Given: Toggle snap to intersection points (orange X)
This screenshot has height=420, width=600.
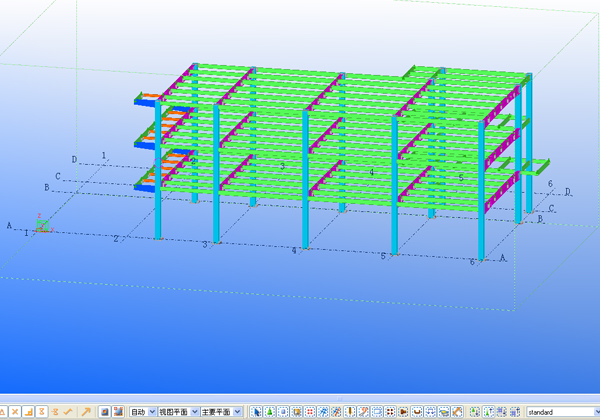Looking at the screenshot, I should [15, 412].
